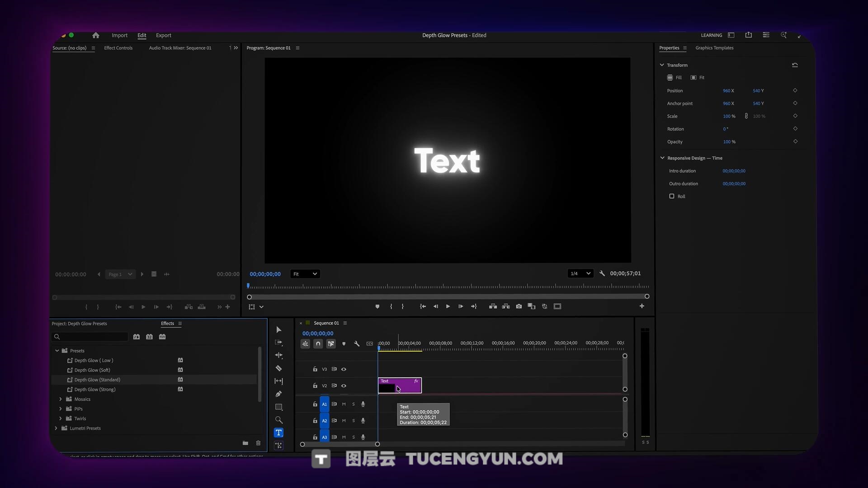Click the Program Monitor playhead scrub bar
Image resolution: width=868 pixels, height=488 pixels.
coord(448,286)
